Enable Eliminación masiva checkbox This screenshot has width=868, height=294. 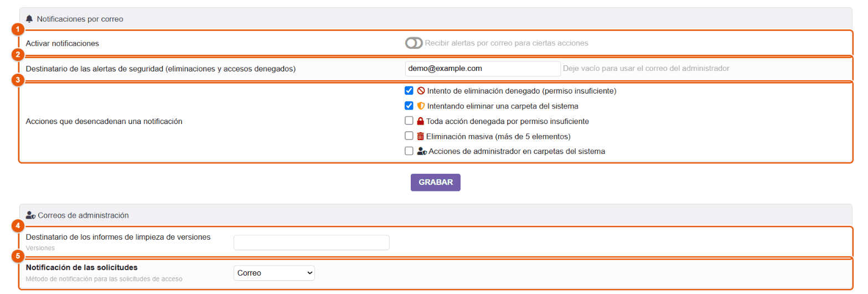click(409, 136)
